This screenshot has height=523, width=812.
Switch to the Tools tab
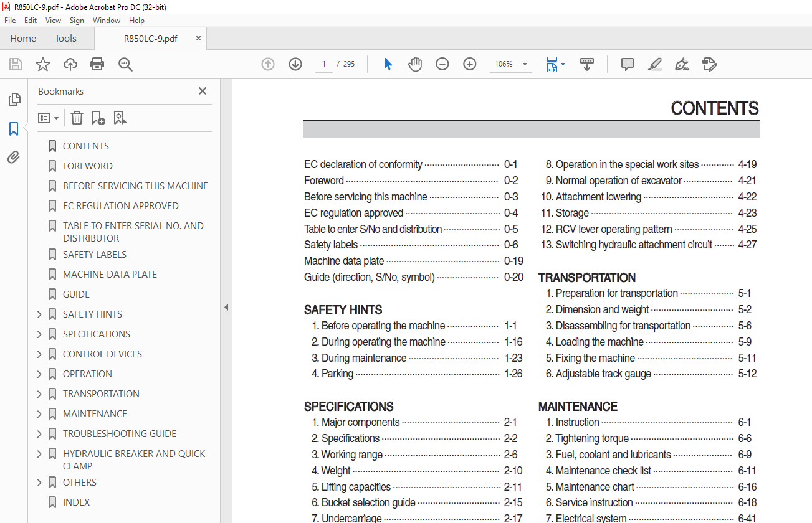pos(65,39)
